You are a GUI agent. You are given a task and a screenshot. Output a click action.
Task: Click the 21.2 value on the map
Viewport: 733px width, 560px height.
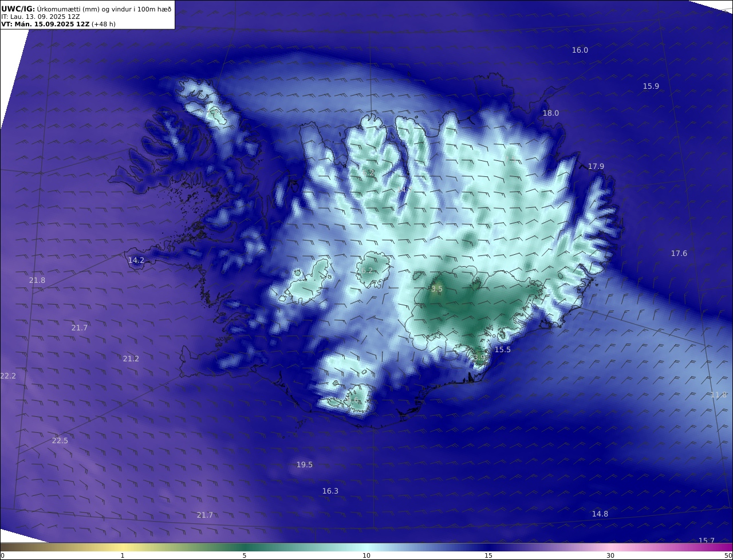[131, 359]
